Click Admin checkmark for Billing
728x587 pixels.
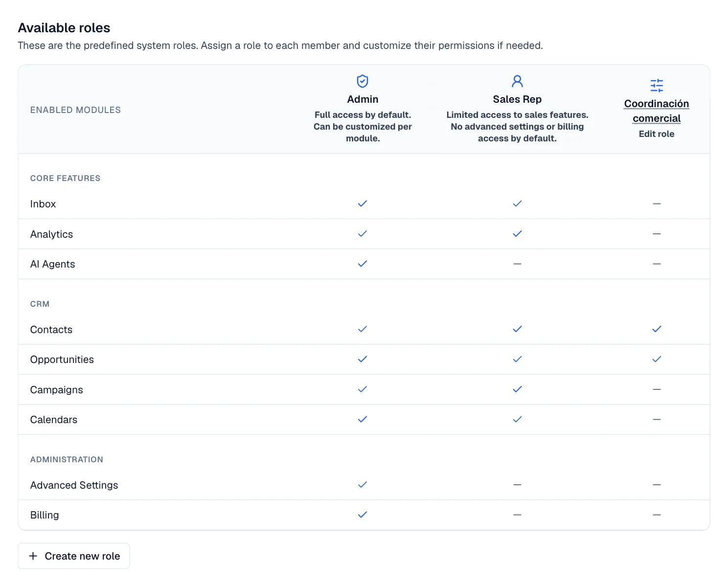pyautogui.click(x=363, y=515)
